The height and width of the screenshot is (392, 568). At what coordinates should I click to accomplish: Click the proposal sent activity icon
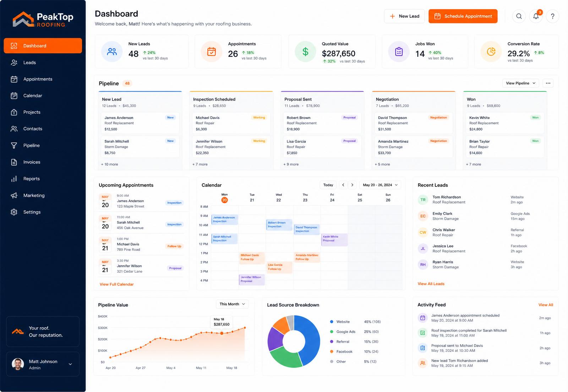(422, 348)
